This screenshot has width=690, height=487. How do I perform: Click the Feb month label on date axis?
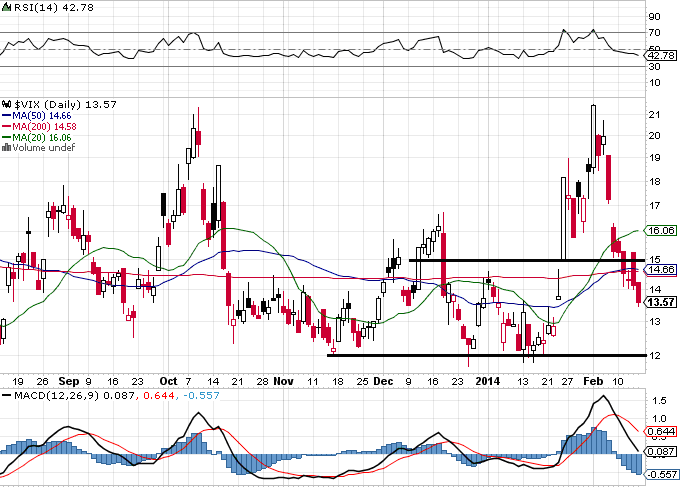(593, 381)
